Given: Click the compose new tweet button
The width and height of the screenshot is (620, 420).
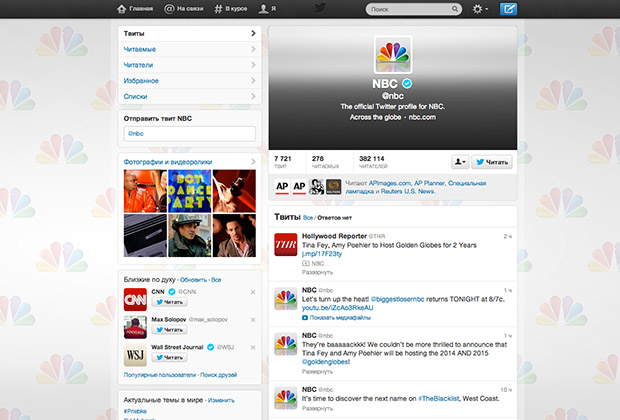Looking at the screenshot, I should coord(508,9).
